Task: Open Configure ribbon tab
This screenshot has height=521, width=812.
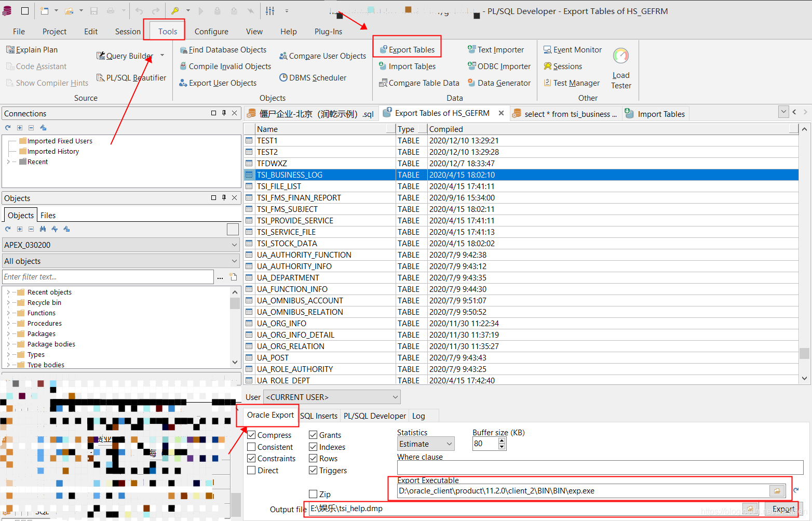Action: [211, 32]
